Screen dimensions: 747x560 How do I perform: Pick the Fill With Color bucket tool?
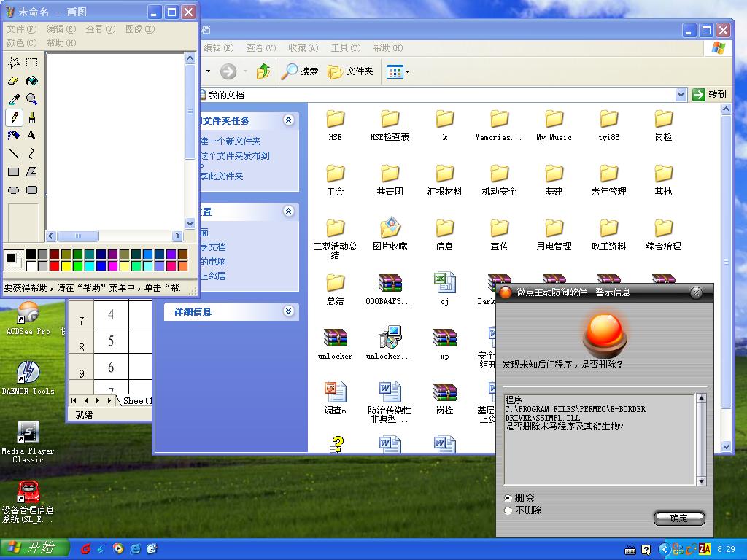(32, 80)
